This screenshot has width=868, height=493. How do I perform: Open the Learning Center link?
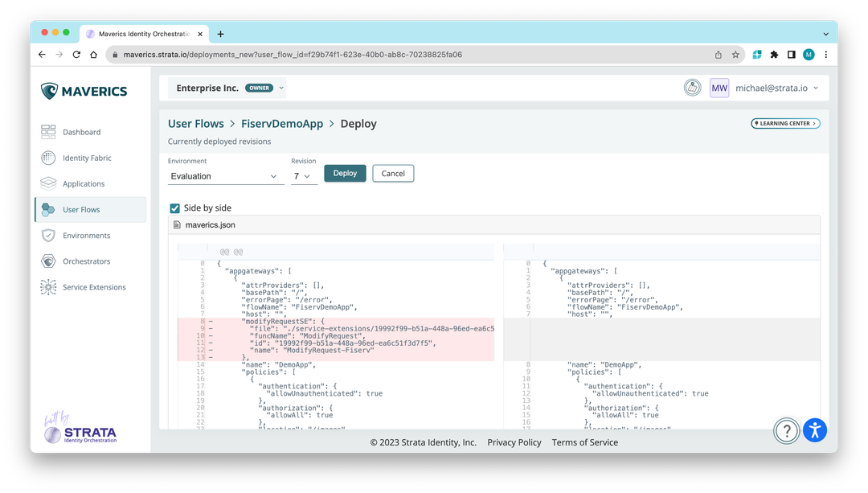tap(785, 124)
